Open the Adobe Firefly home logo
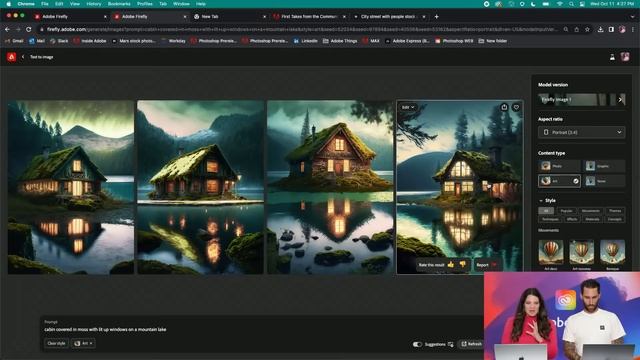 (11, 57)
